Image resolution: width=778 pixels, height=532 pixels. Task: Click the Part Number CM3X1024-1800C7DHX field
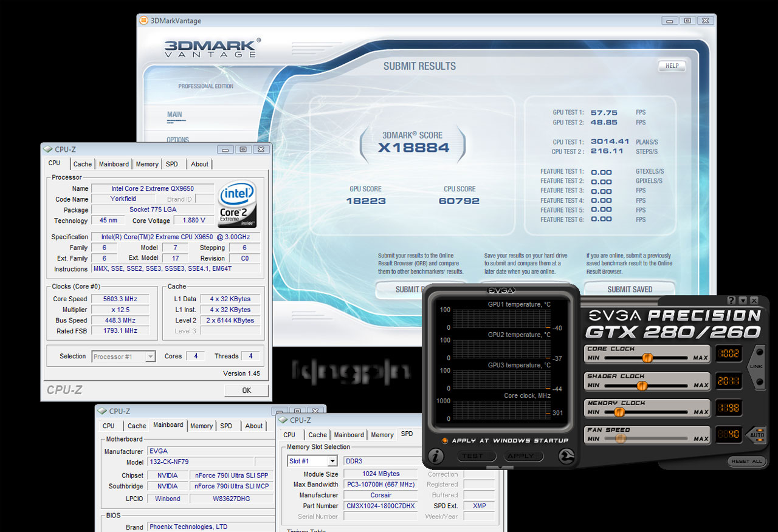click(x=380, y=506)
